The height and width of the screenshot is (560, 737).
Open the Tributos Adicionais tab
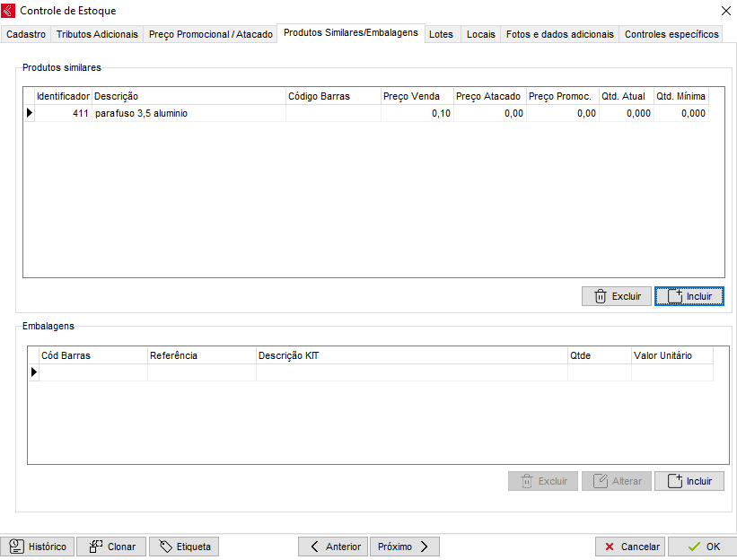pyautogui.click(x=97, y=34)
